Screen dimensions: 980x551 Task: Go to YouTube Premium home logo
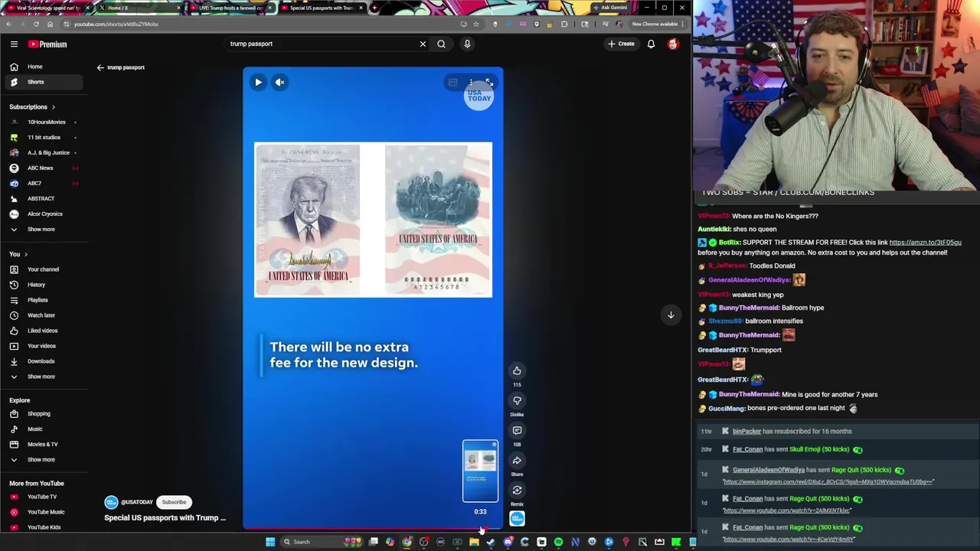tap(47, 44)
